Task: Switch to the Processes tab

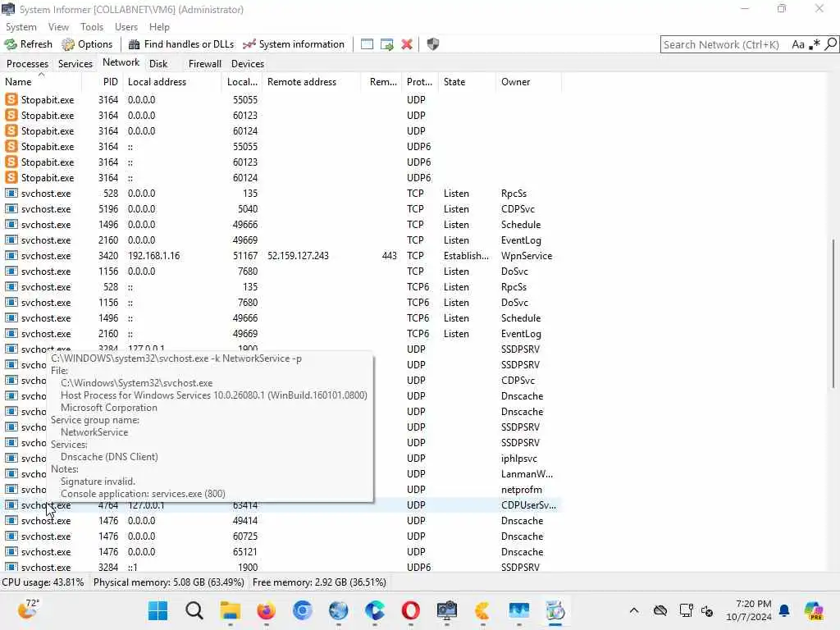Action: pos(27,64)
